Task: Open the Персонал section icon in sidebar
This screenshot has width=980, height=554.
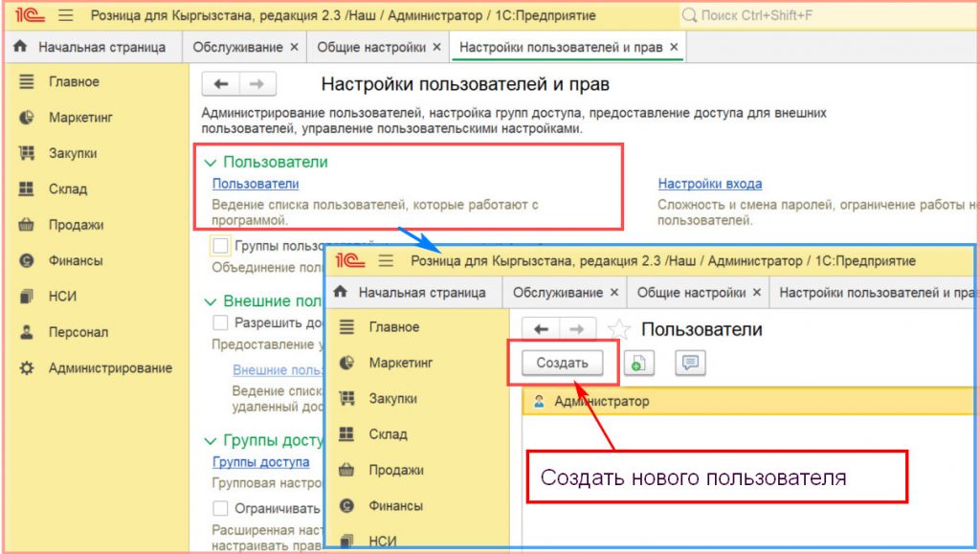Action: point(27,332)
